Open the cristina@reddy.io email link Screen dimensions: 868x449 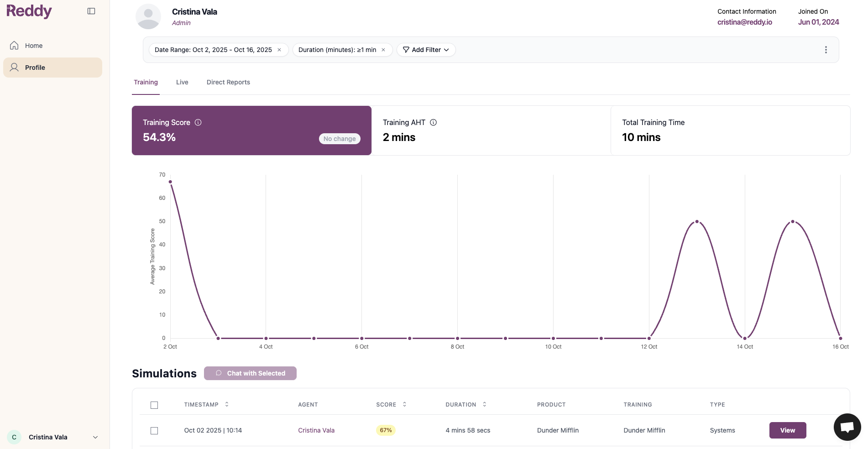[x=745, y=22]
